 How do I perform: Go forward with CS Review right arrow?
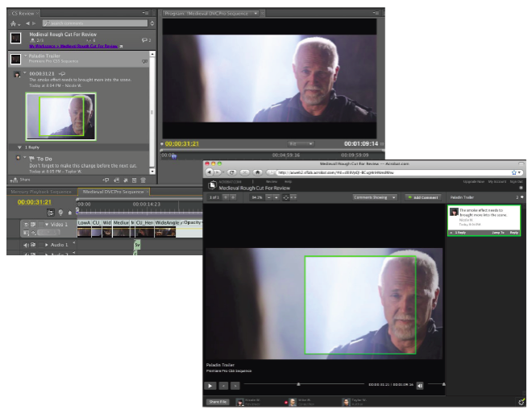(x=34, y=23)
